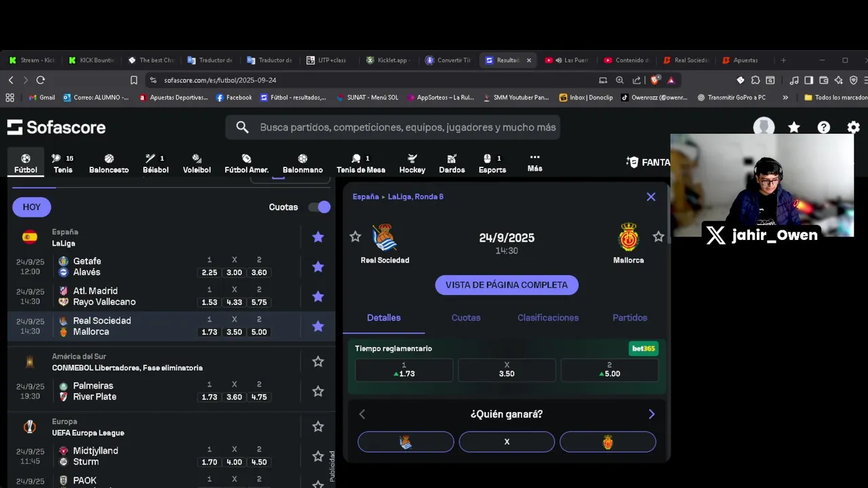Open the Baloncesto sport tab
Screen dimensions: 868x488
(108, 163)
